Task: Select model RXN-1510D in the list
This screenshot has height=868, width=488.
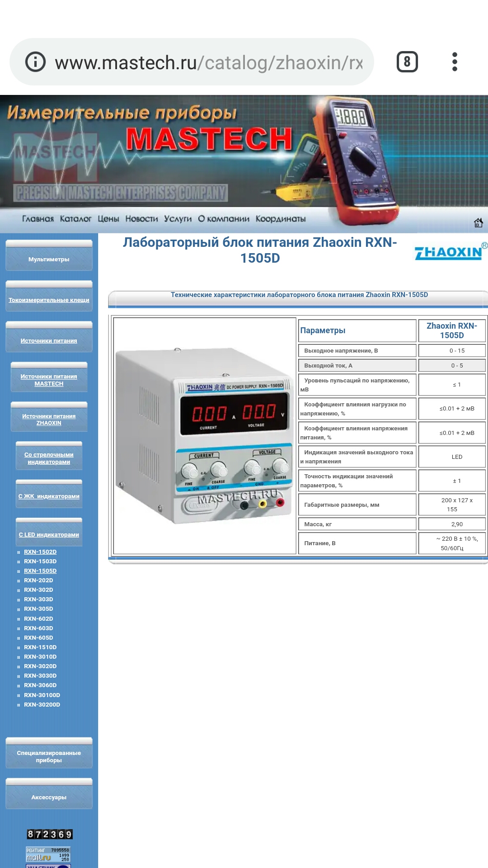Action: coord(40,647)
